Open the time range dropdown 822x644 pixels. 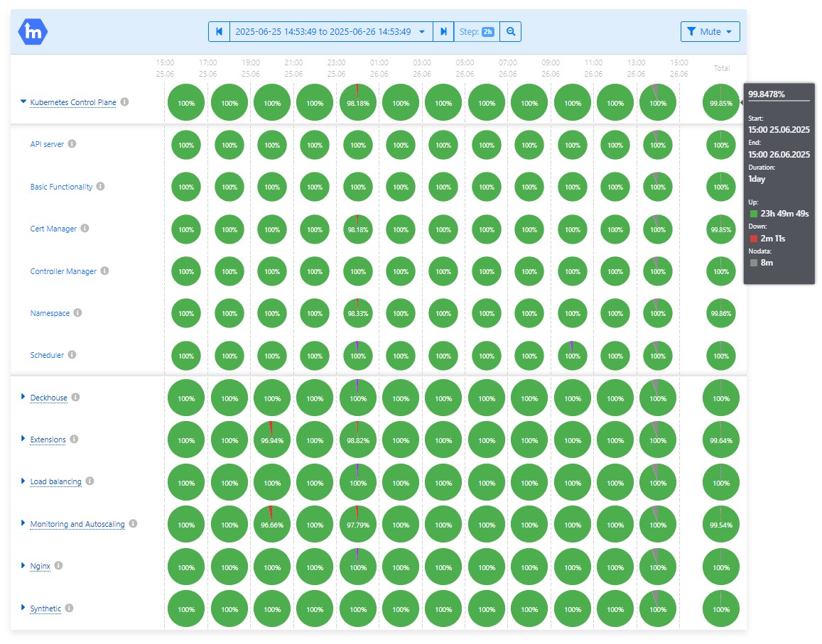pos(331,31)
